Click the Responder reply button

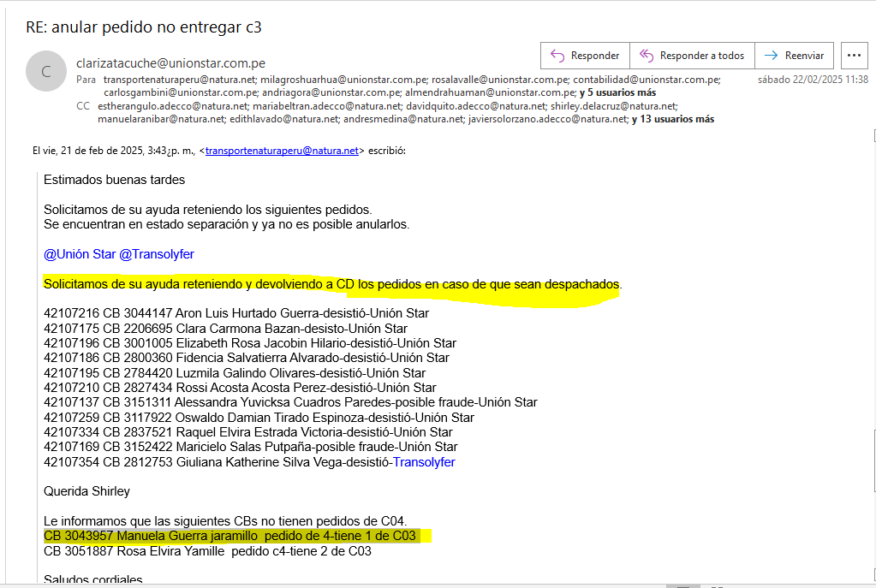point(585,56)
